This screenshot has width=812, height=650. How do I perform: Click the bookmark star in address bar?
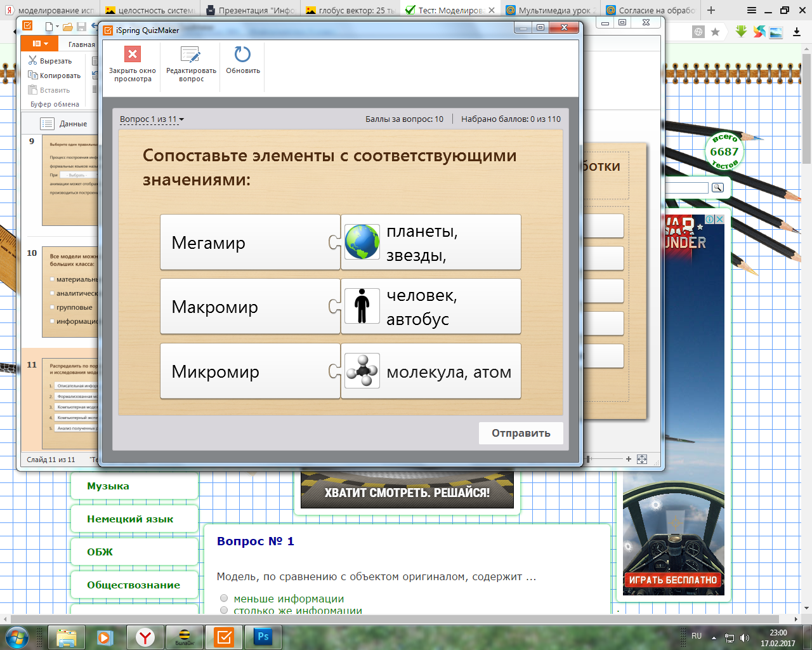point(715,32)
